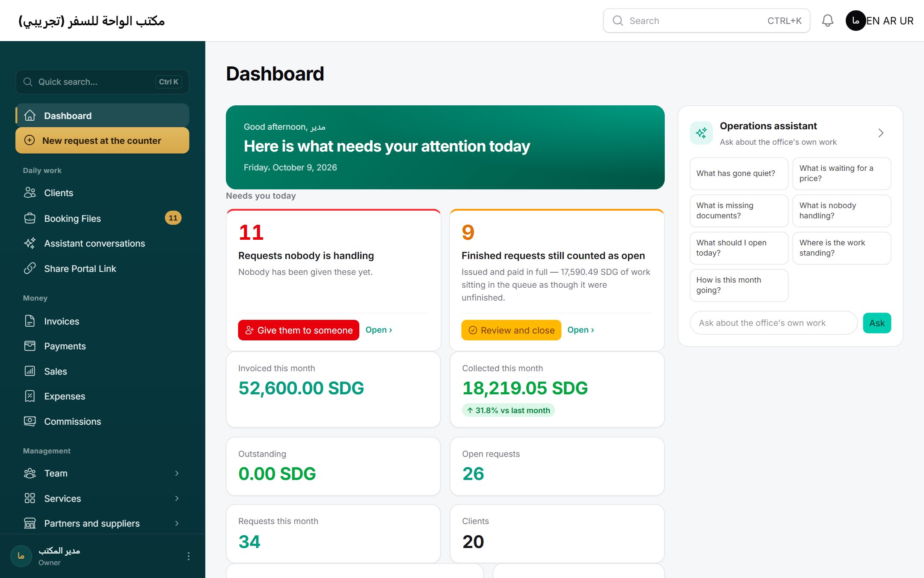
Task: Click the Booking Files 11 badge
Action: click(x=173, y=218)
